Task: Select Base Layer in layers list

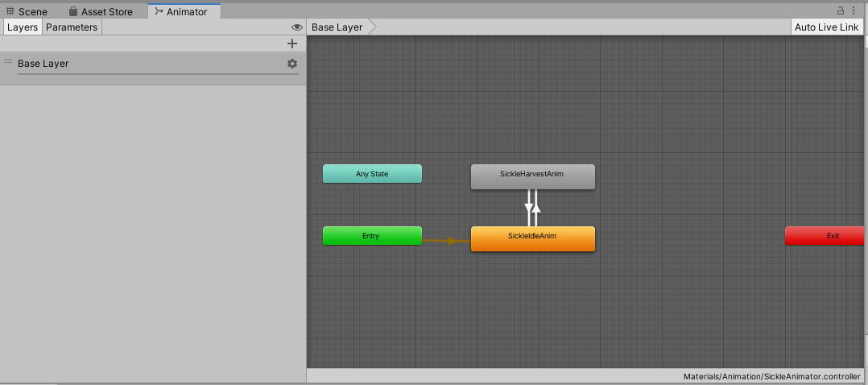Action: point(153,68)
